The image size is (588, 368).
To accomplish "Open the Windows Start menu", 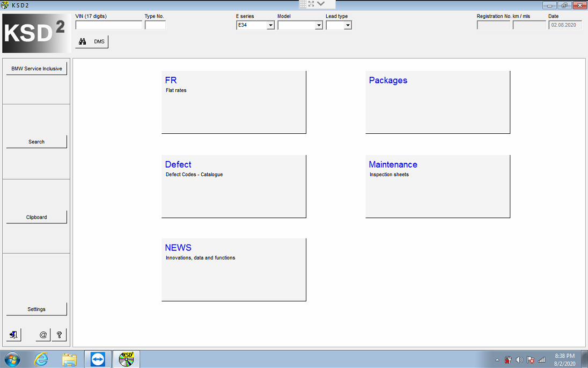I will (12, 359).
